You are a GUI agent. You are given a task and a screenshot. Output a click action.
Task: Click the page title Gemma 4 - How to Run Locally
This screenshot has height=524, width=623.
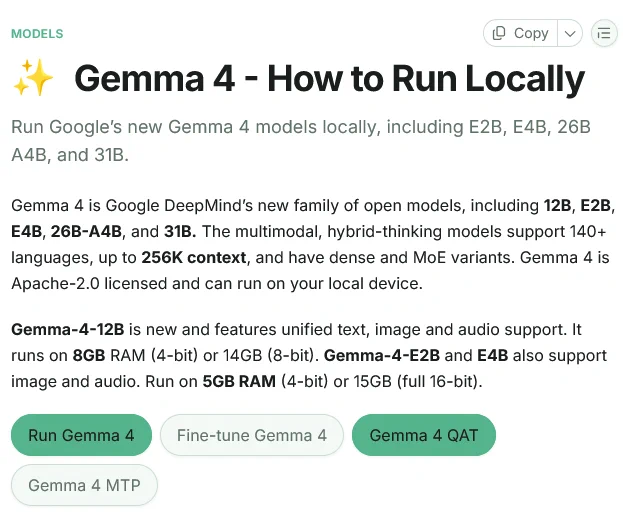pyautogui.click(x=329, y=78)
